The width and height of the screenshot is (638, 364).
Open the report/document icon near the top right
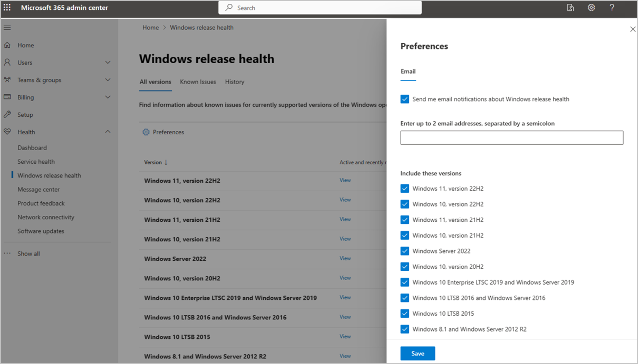point(570,7)
